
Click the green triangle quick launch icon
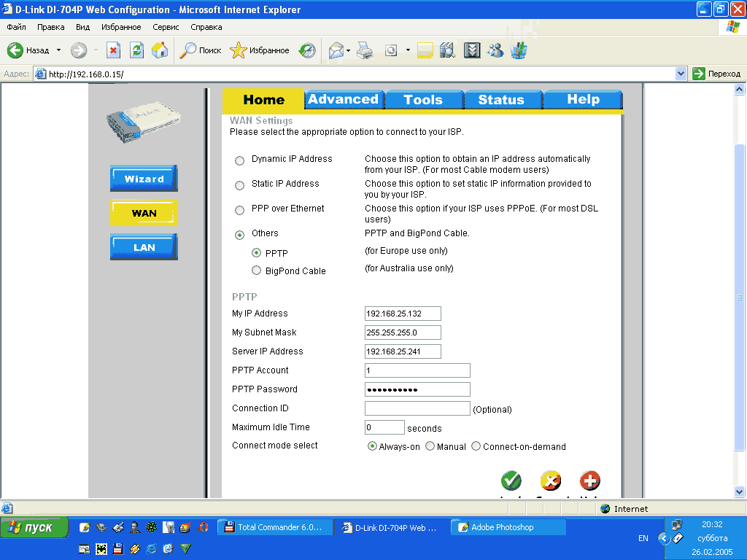(x=185, y=549)
